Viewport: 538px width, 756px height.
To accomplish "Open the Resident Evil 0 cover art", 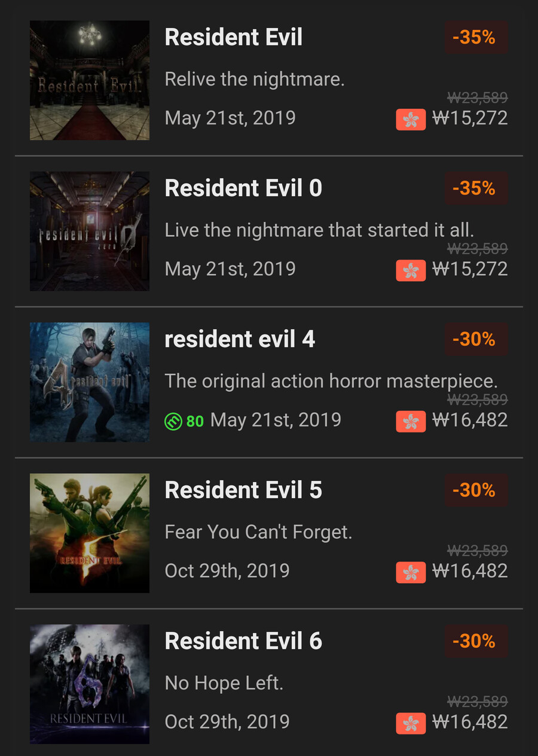I will tap(90, 231).
